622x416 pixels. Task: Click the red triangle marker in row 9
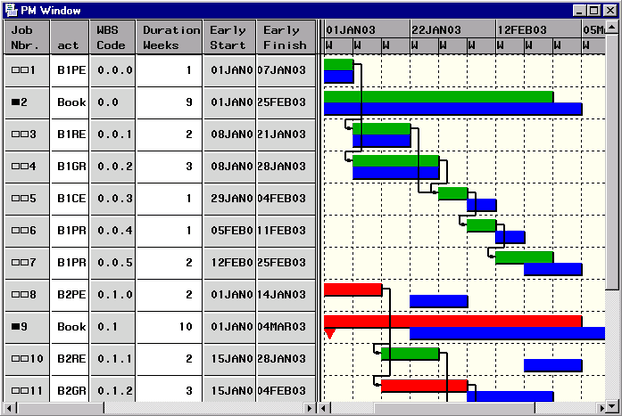pos(330,334)
